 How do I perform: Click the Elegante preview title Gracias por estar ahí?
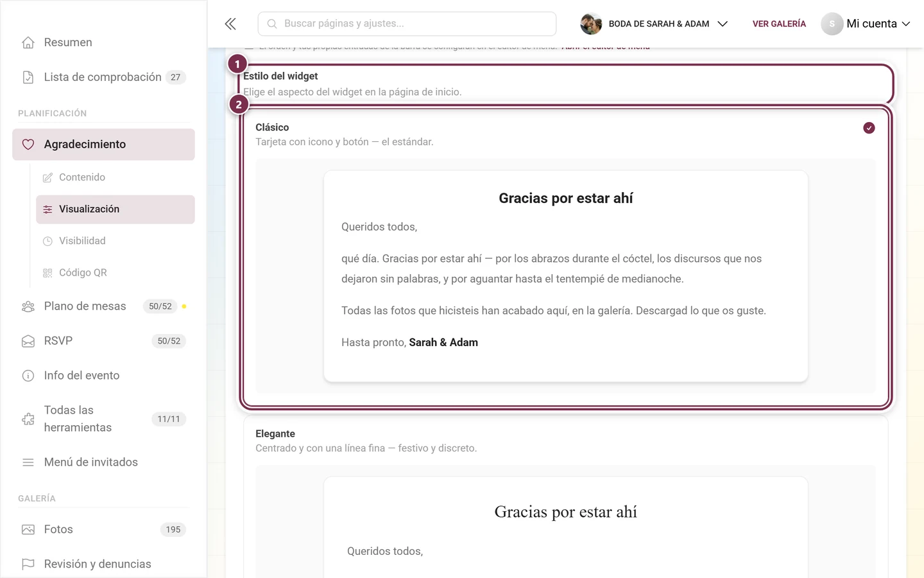tap(566, 512)
